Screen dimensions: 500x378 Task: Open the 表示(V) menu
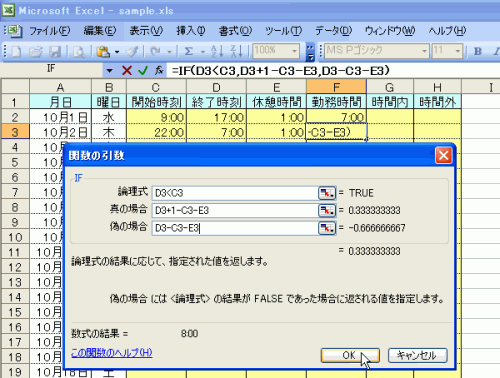pos(146,31)
